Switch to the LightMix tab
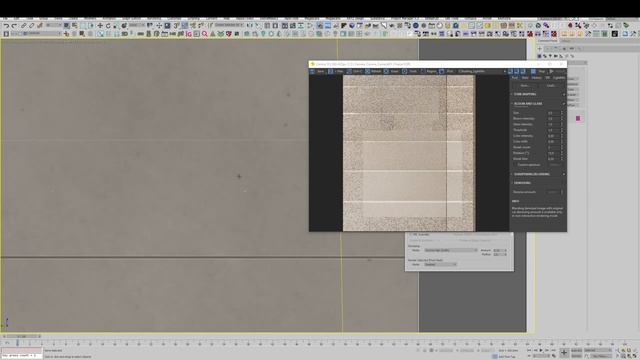Viewport: 640px width, 360px height. click(x=559, y=78)
